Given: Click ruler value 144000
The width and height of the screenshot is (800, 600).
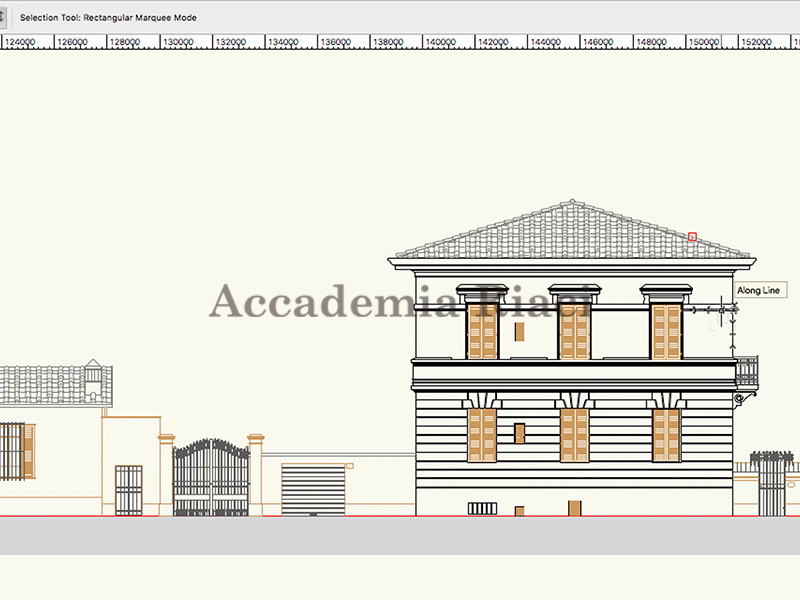Looking at the screenshot, I should pos(546,42).
